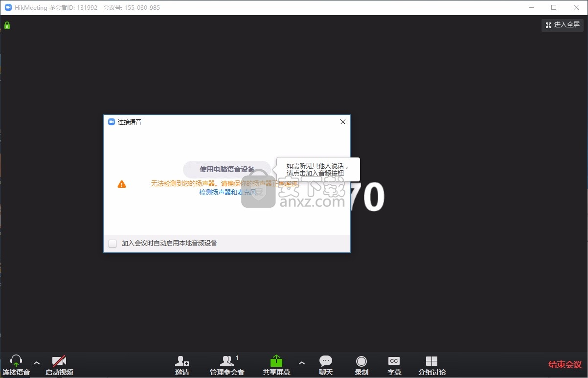Click the Connect Audio headphone icon
Image resolution: width=588 pixels, height=378 pixels.
(x=16, y=361)
